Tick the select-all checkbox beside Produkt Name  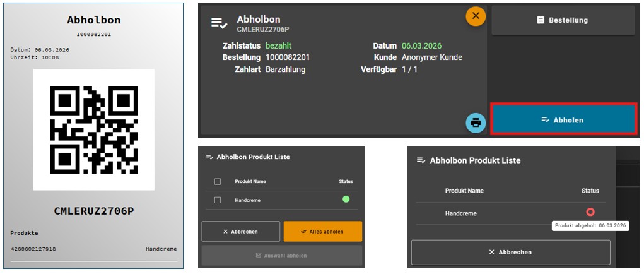click(x=218, y=182)
